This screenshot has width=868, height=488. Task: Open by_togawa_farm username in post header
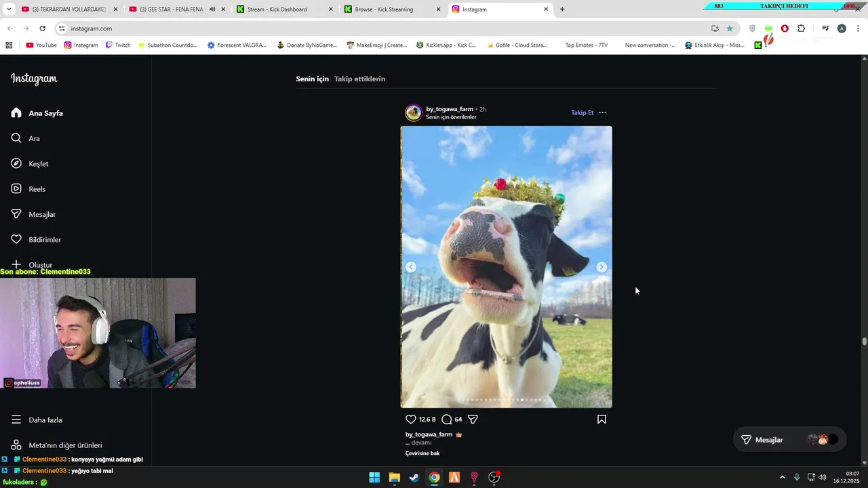450,109
